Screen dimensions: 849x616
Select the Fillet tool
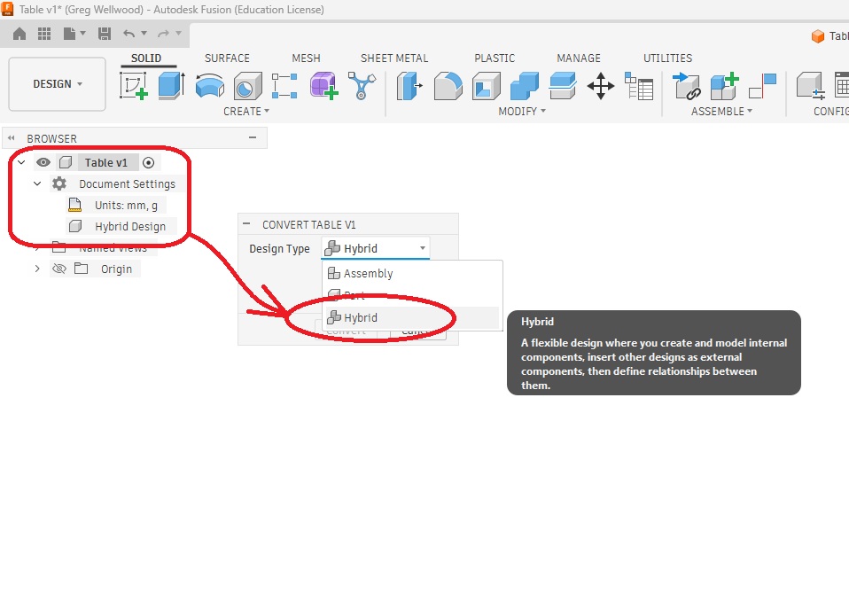coord(448,85)
